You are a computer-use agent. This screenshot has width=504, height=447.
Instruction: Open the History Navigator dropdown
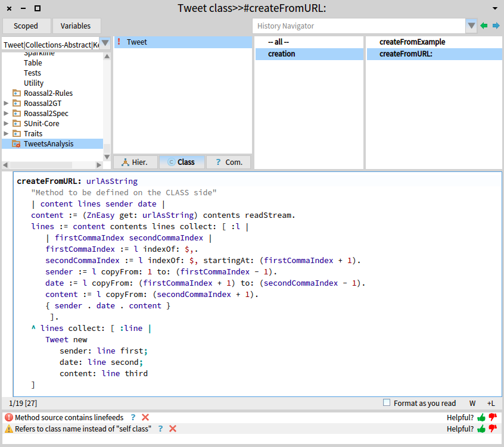point(472,26)
